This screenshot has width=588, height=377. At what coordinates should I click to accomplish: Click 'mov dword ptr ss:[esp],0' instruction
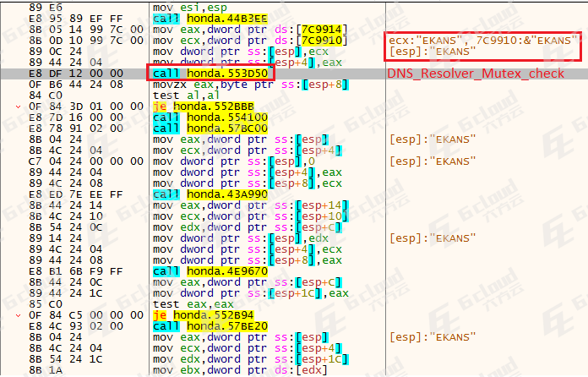pyautogui.click(x=234, y=161)
